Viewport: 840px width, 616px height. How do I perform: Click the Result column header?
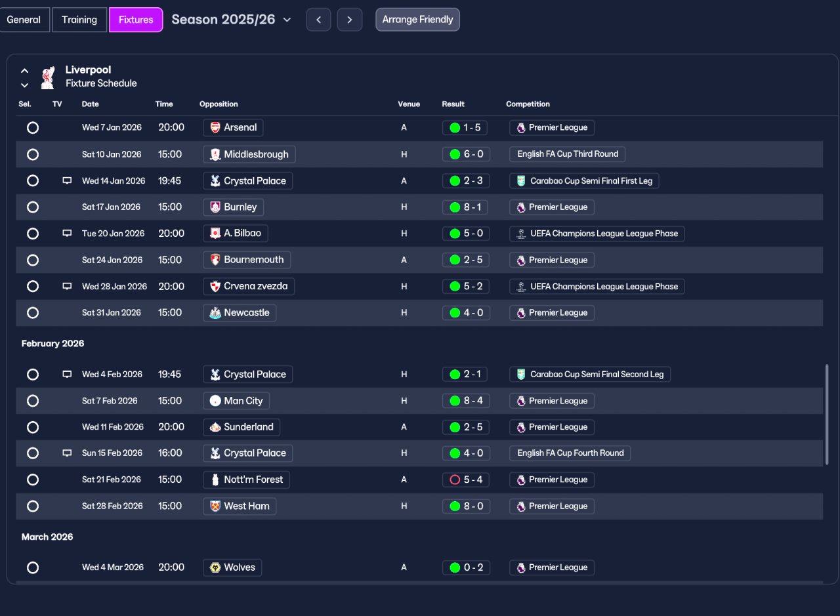pos(453,104)
